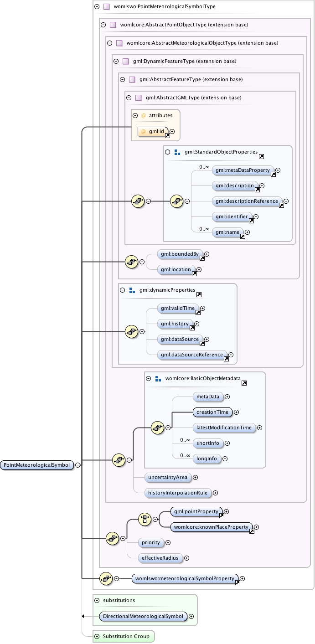Image resolution: width=315 pixels, height=644 pixels.
Task: Follow gml:StandardObjectProperties reference arrow
Action: tap(262, 157)
